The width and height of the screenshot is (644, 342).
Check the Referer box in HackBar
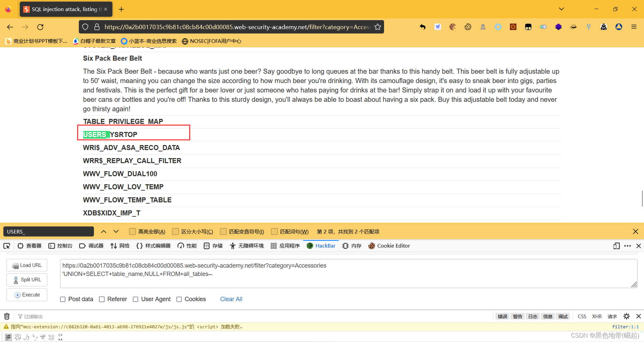102,299
